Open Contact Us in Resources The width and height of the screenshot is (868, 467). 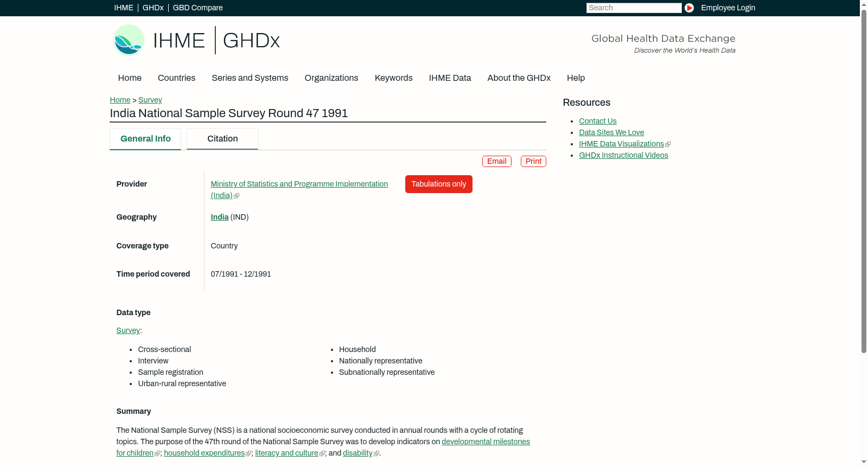coord(598,121)
